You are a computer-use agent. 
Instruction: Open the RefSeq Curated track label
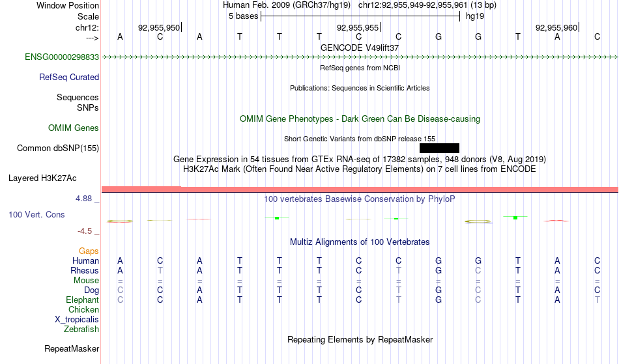pos(69,77)
